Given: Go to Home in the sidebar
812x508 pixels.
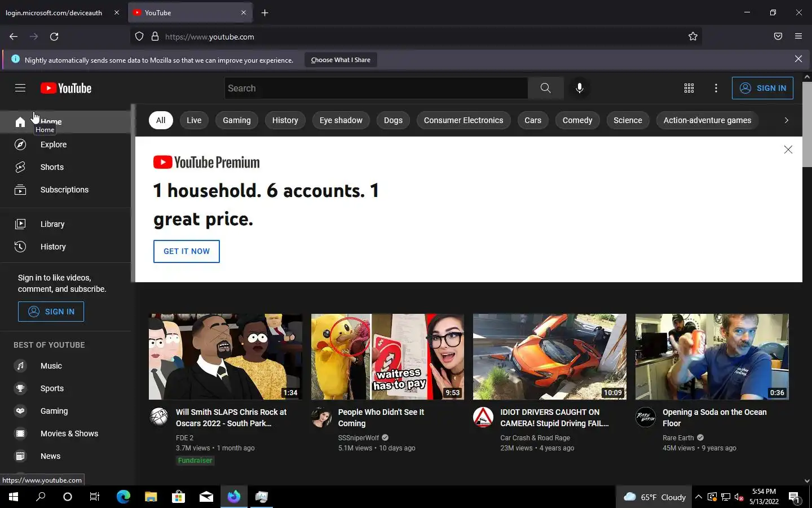Looking at the screenshot, I should 65,122.
